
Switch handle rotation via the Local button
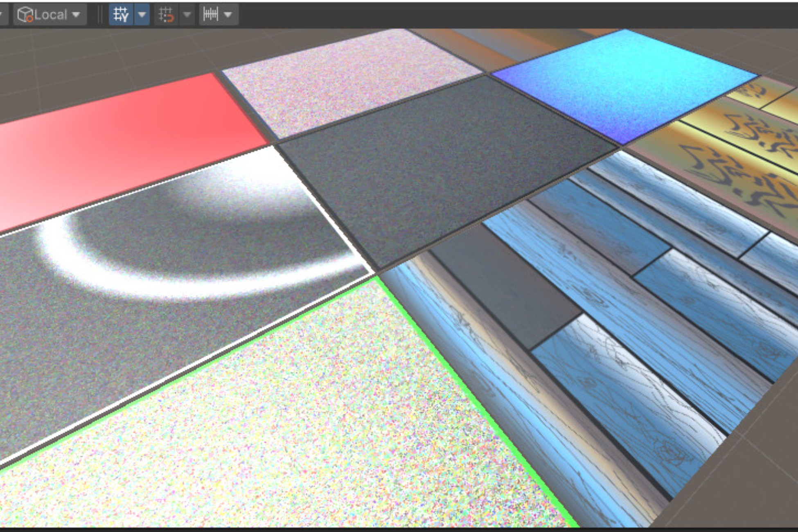(x=50, y=15)
